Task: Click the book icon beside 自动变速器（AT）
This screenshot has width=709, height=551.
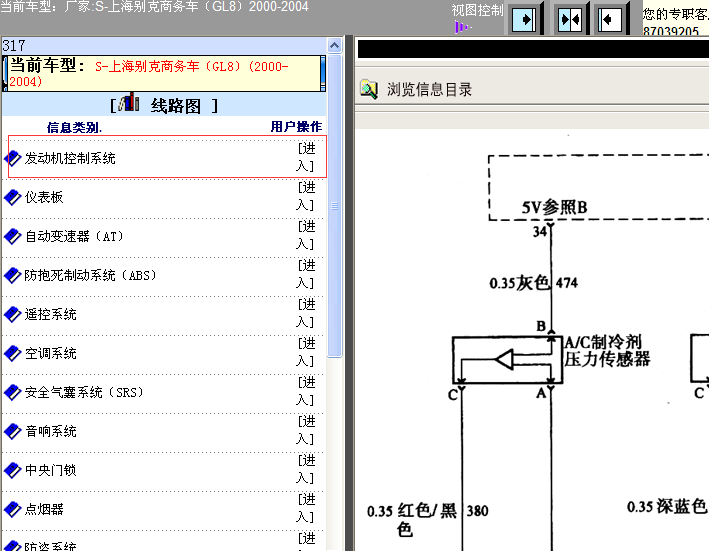Action: [x=13, y=236]
